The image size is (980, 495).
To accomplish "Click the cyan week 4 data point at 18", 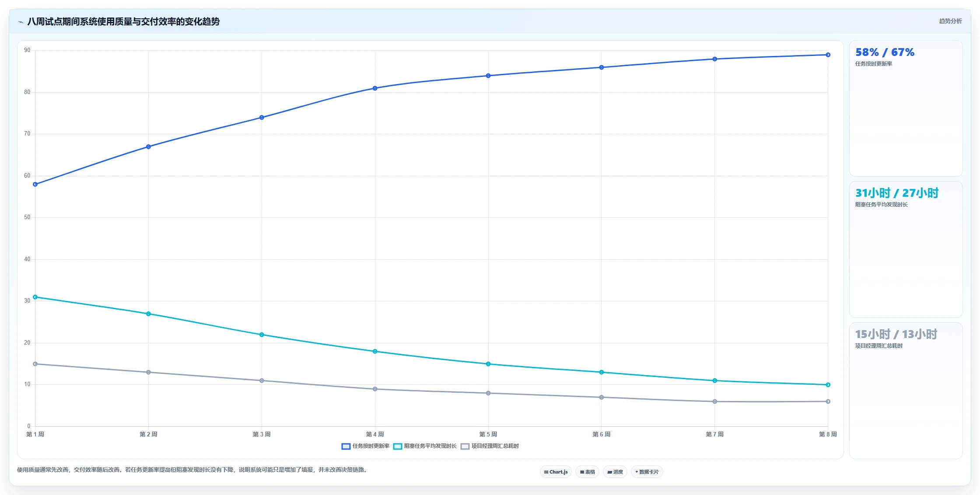I will click(x=375, y=351).
